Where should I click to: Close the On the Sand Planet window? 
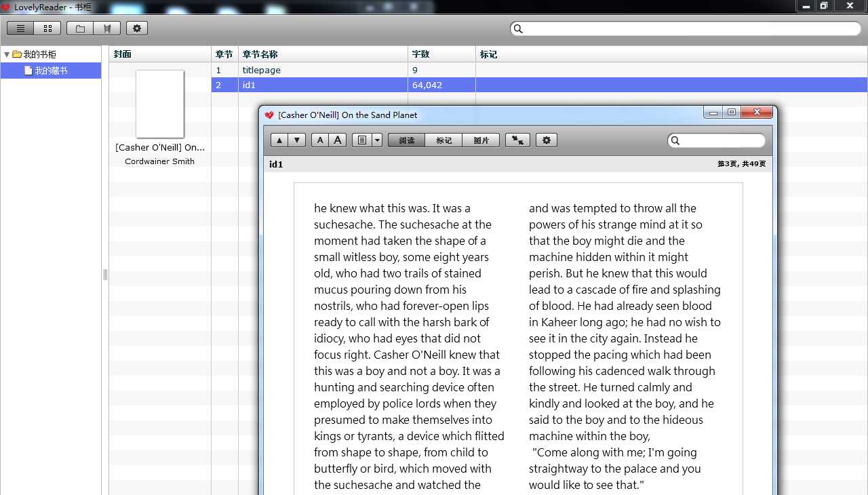pos(757,113)
